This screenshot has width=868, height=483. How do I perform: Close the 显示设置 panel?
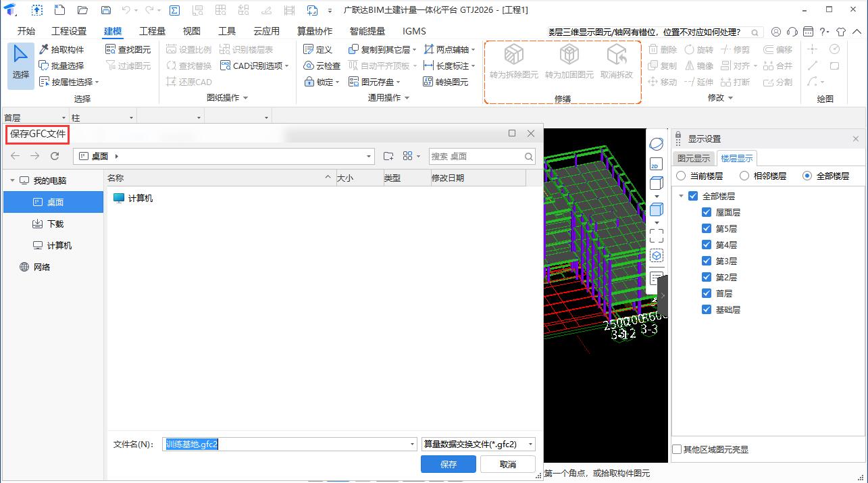(856, 138)
